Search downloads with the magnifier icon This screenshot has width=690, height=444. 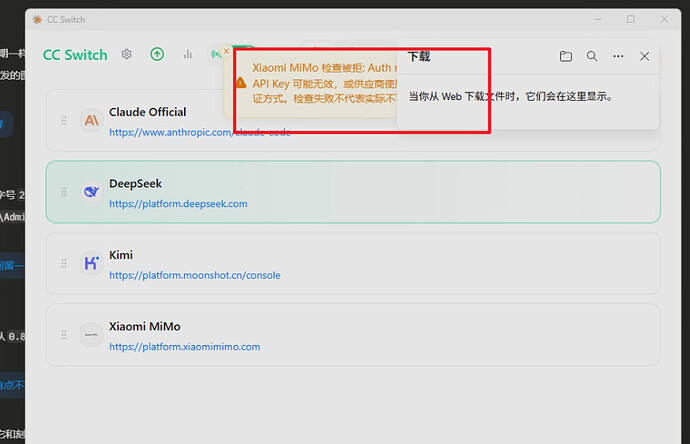592,56
